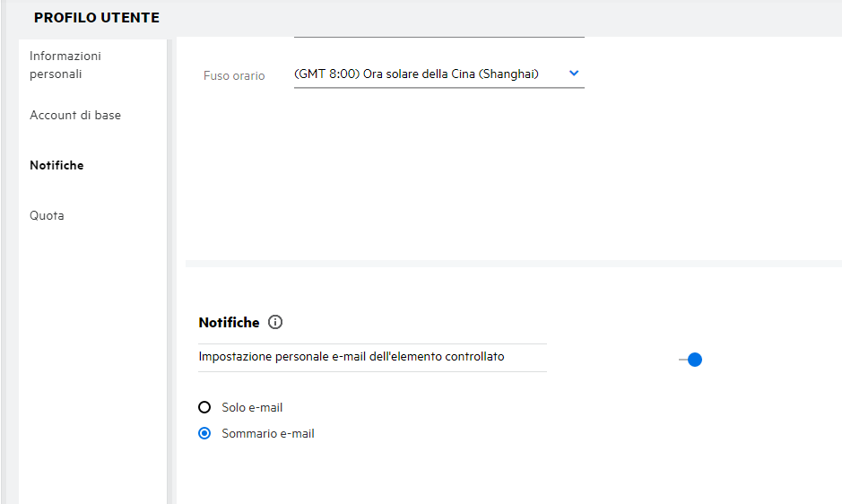Select the Solo e-mail radio button
This screenshot has width=842, height=504.
click(204, 408)
